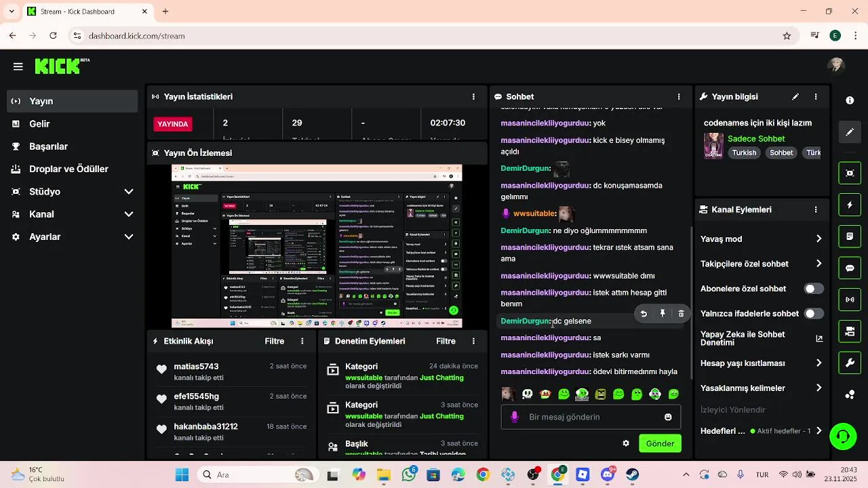Open Steam from the taskbar
The width and height of the screenshot is (868, 488).
(632, 475)
